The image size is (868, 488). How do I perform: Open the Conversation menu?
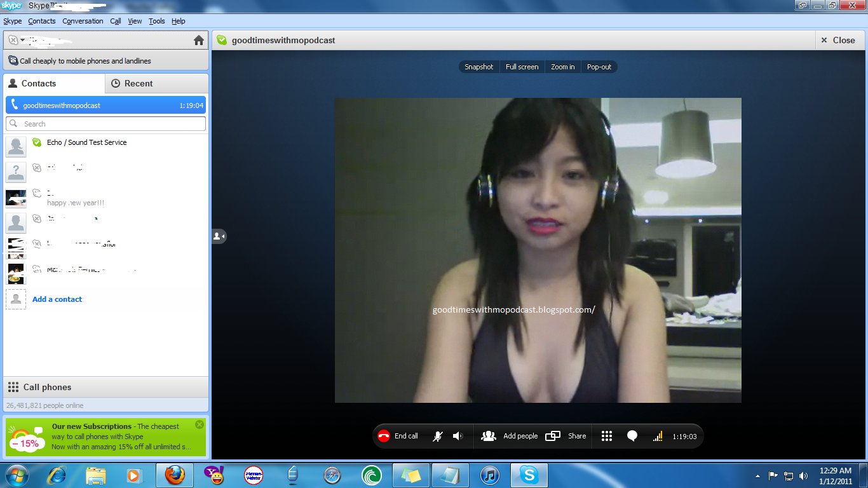point(83,21)
